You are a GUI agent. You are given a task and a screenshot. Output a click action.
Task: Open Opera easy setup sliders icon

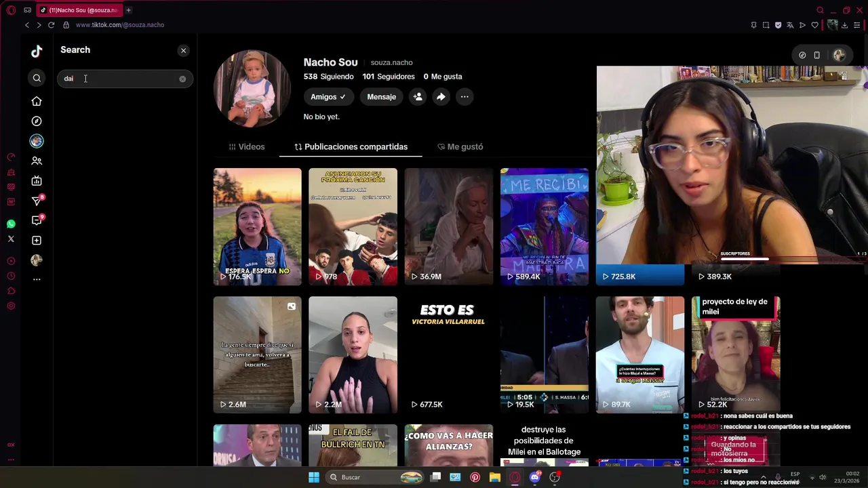click(857, 25)
